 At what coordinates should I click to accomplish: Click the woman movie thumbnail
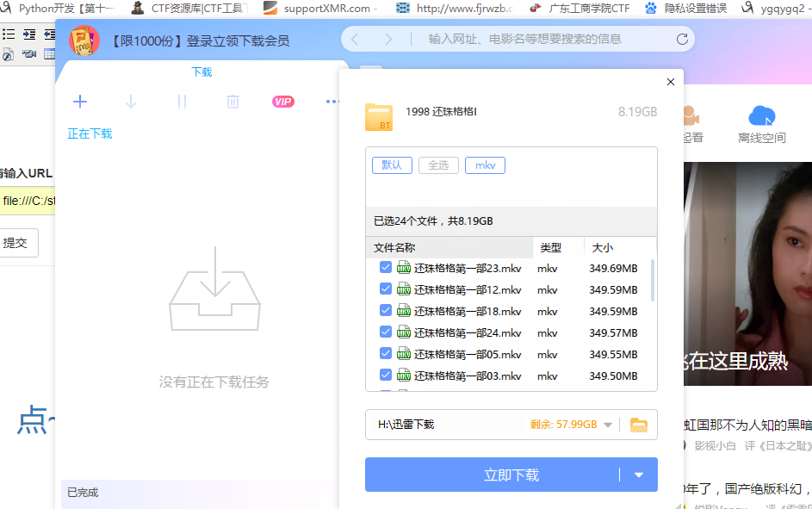(747, 273)
